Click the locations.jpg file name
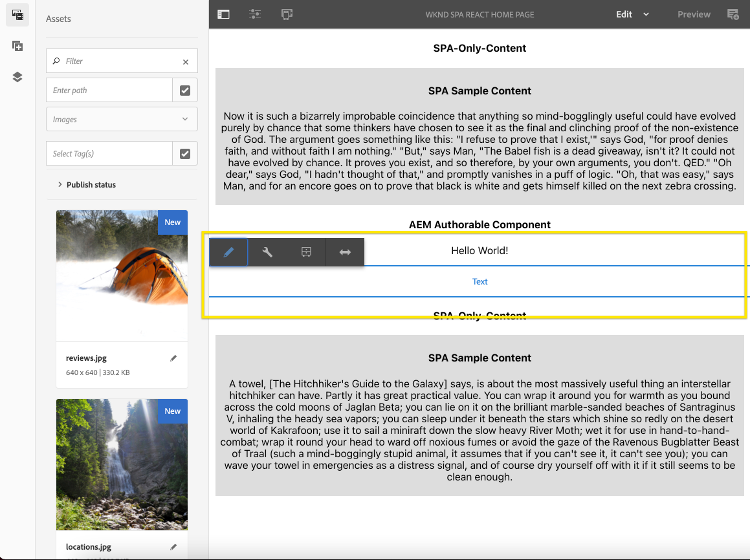The image size is (750, 560). tap(89, 546)
